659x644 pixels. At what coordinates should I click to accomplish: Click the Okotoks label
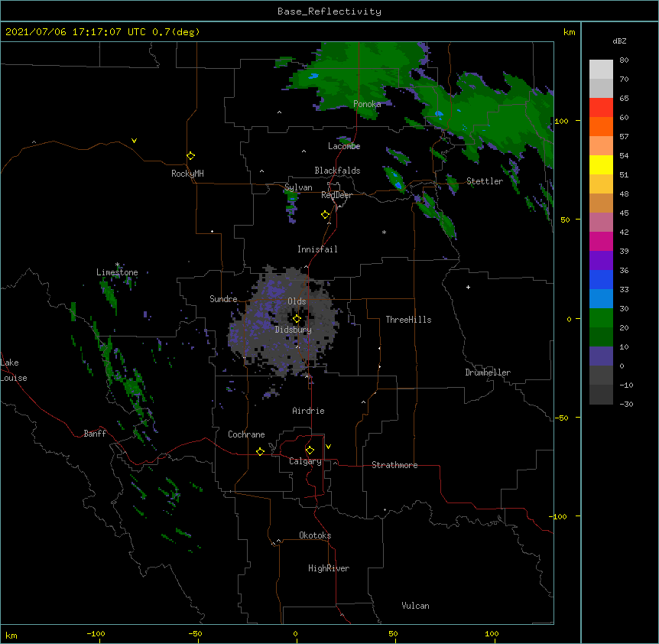click(x=315, y=535)
